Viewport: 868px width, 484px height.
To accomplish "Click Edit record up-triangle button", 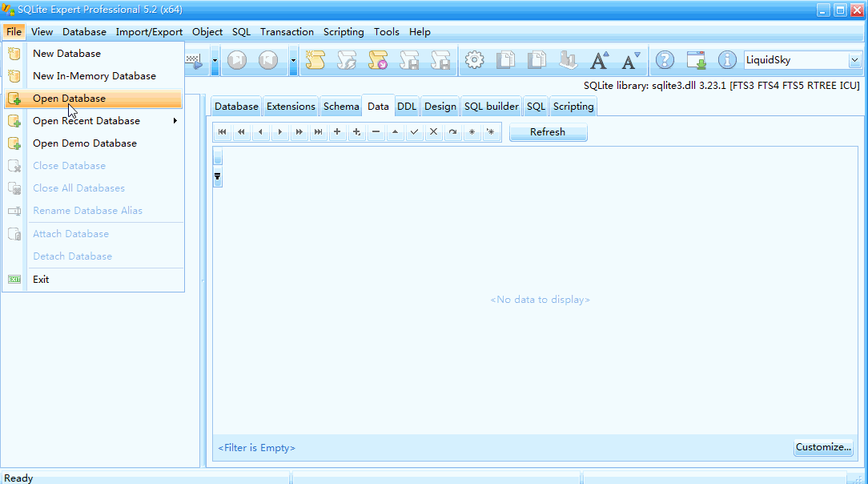I will (x=396, y=131).
